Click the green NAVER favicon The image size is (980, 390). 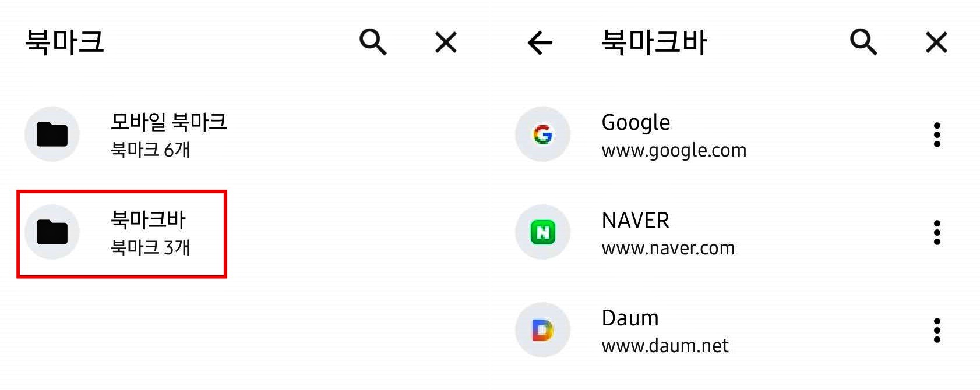click(542, 232)
